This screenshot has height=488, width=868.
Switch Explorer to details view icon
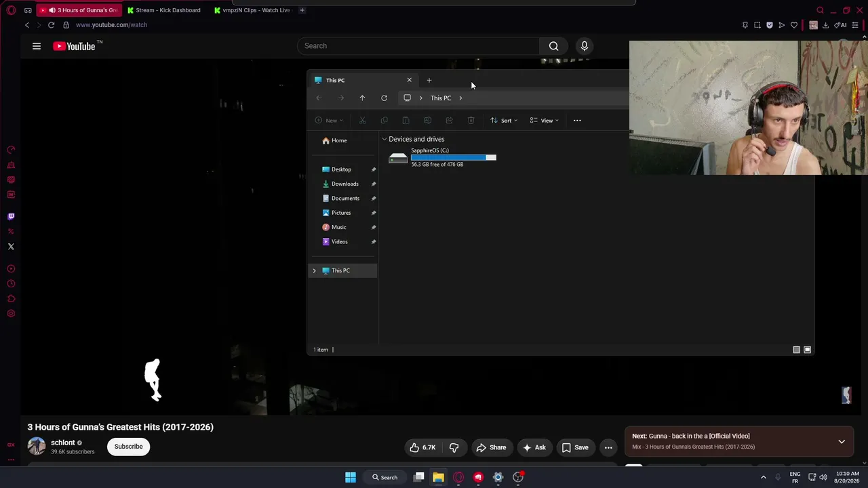(796, 350)
